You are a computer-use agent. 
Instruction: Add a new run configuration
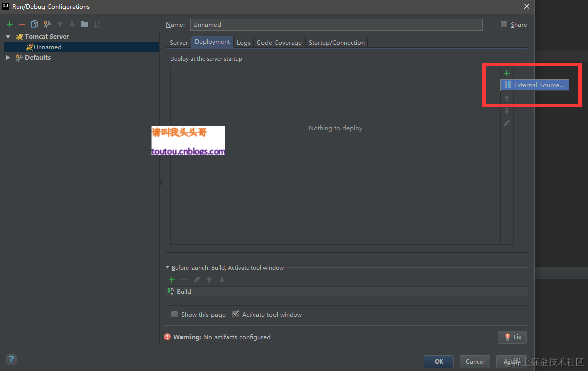9,24
